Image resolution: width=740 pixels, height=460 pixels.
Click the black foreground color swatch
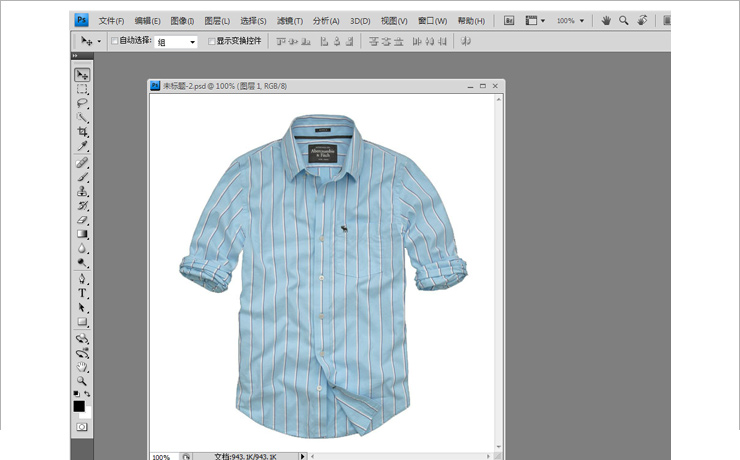[x=79, y=406]
